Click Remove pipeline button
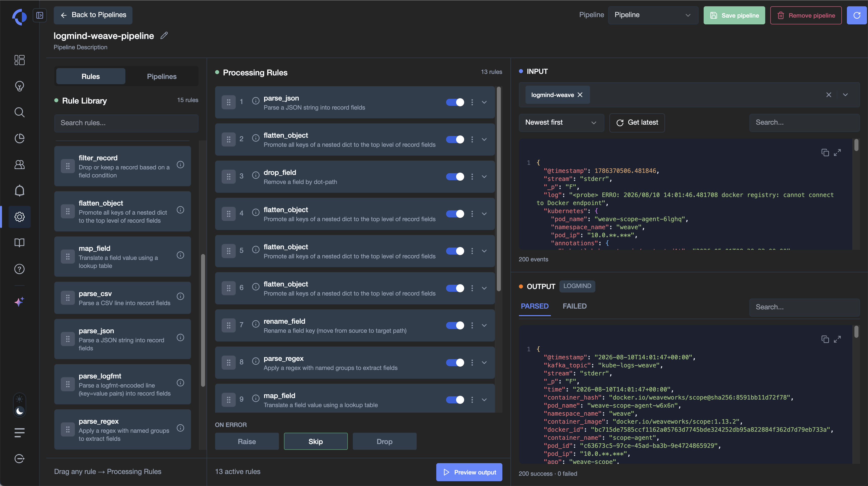 pyautogui.click(x=806, y=15)
